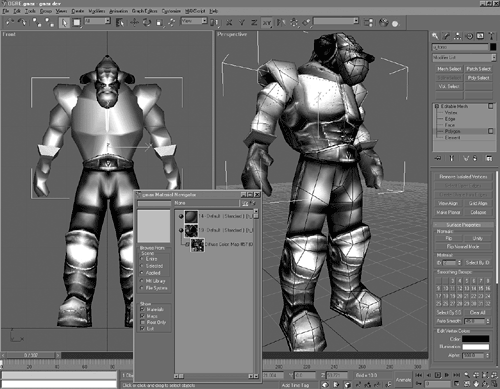Switch to the Utilities hammer panel icon
This screenshot has width=500, height=389.
pyautogui.click(x=491, y=36)
